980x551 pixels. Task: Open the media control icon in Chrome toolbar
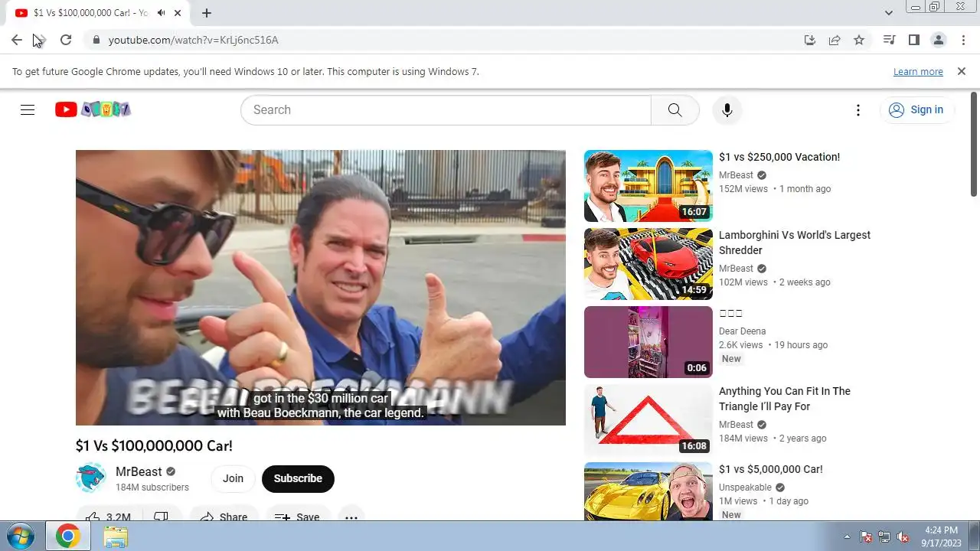pyautogui.click(x=889, y=40)
